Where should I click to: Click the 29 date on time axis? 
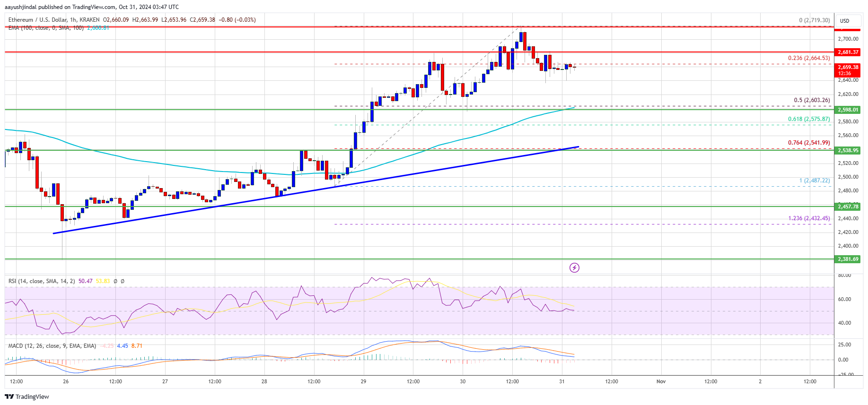(x=363, y=381)
